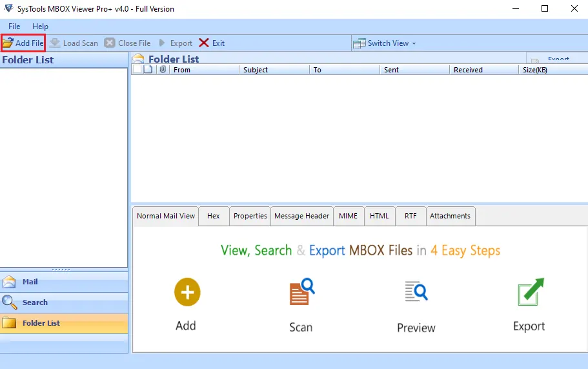588x369 pixels.
Task: Open the Help menu
Action: pos(40,26)
